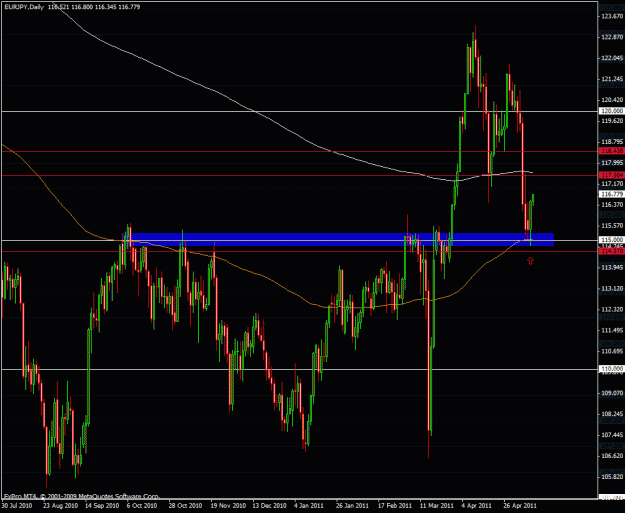
Task: Click the 4 Apr 2011 date label
Action: pos(476,506)
